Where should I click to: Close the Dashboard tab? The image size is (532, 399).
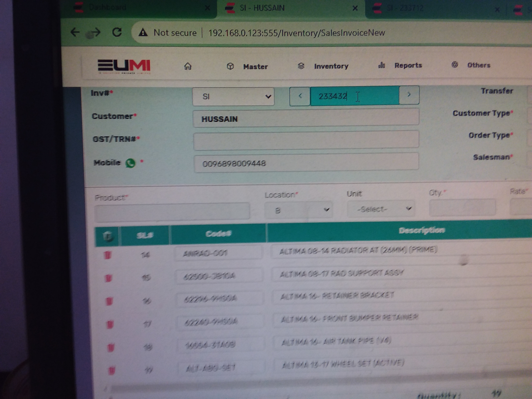[x=207, y=8]
